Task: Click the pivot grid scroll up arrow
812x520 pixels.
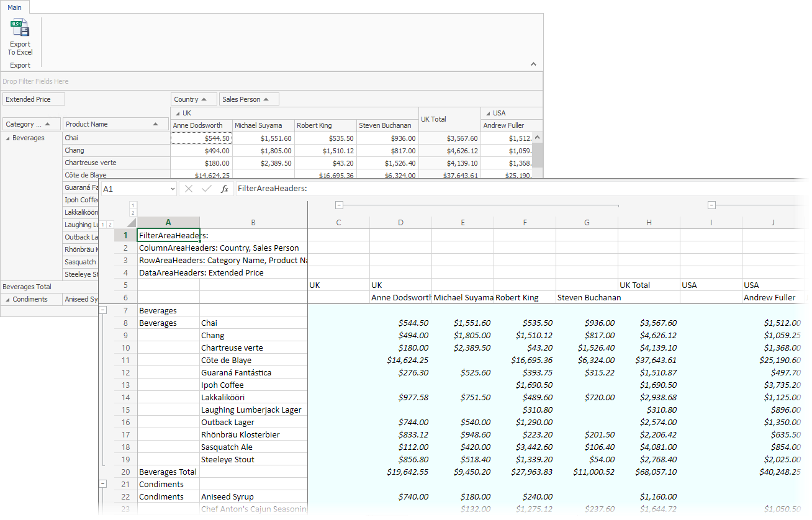Action: pyautogui.click(x=538, y=138)
